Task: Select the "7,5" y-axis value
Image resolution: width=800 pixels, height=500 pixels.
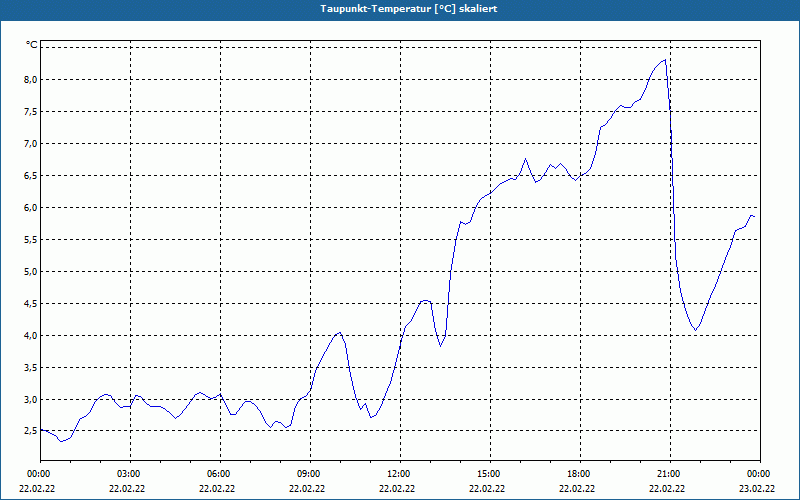Action: (31, 112)
